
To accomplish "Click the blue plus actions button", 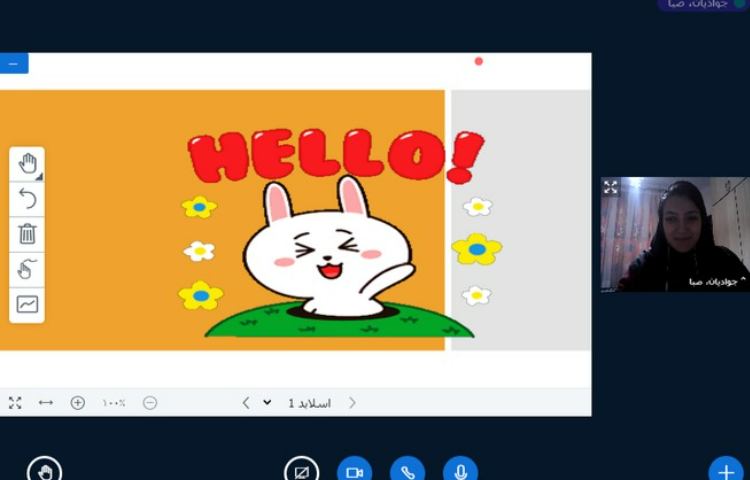I will [x=726, y=471].
